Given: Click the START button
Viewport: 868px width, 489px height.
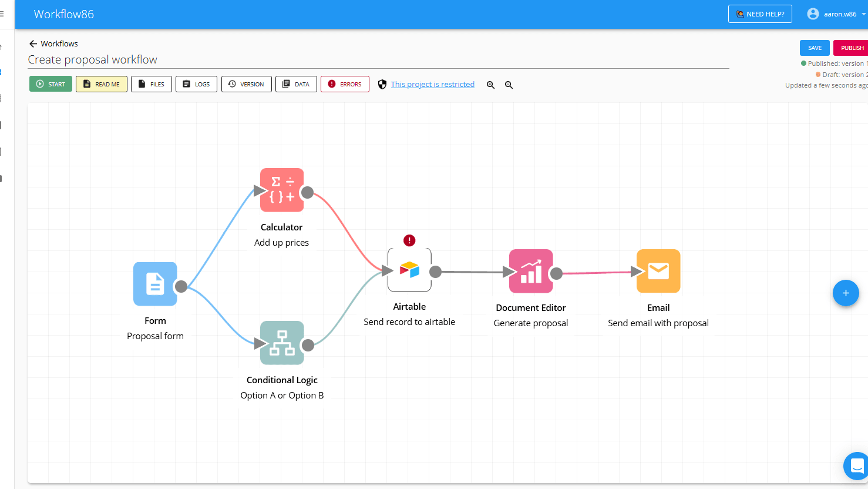Looking at the screenshot, I should [x=51, y=84].
